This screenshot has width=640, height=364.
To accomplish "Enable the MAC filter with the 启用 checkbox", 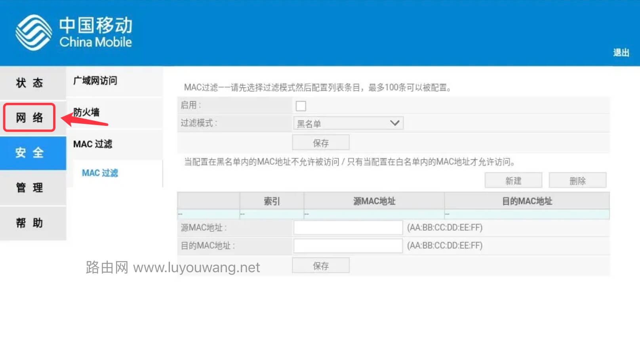I will (301, 106).
